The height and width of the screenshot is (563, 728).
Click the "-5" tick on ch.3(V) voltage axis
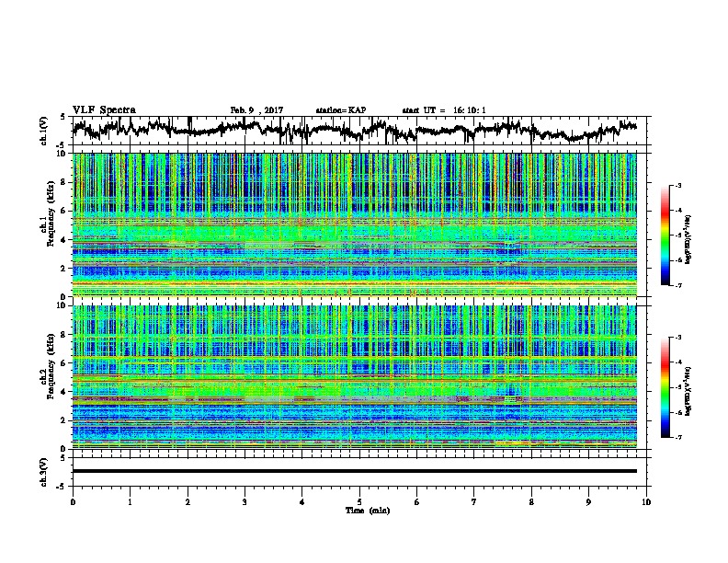(62, 487)
